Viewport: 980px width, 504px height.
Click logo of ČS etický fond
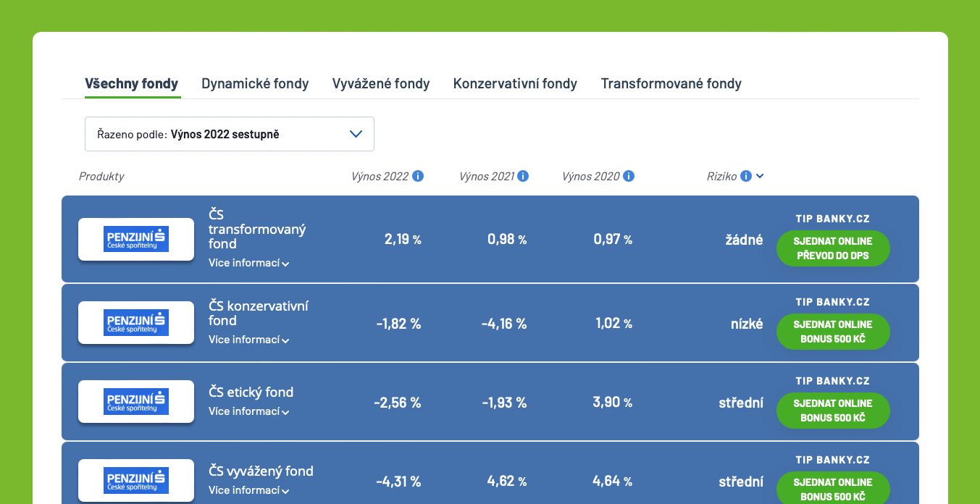point(136,401)
